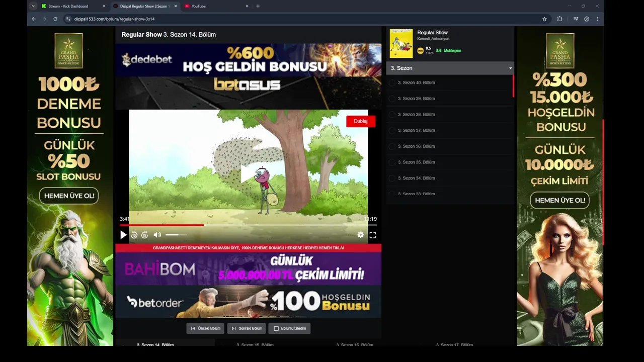
Task: Open the Chrome profile icon
Action: 587,19
